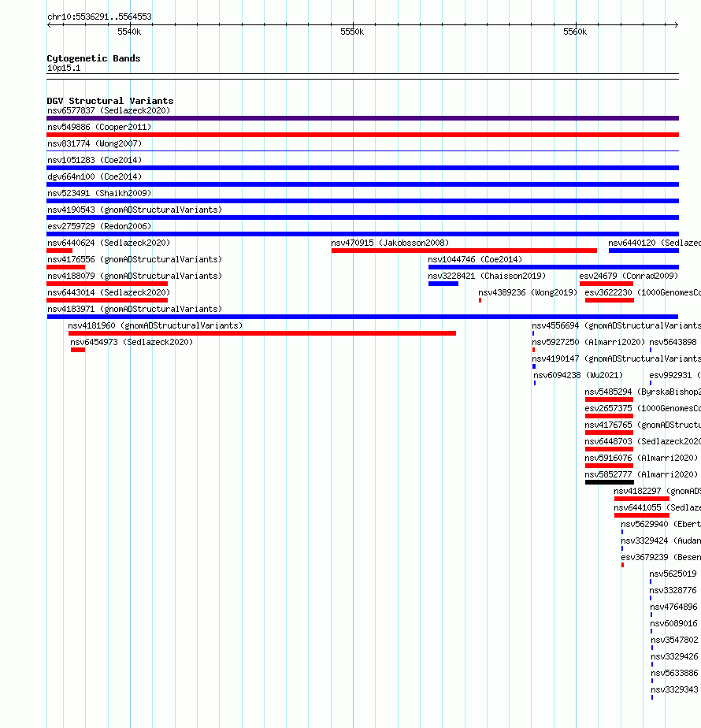
Task: Click nsv6440120 variant label
Action: (x=655, y=243)
